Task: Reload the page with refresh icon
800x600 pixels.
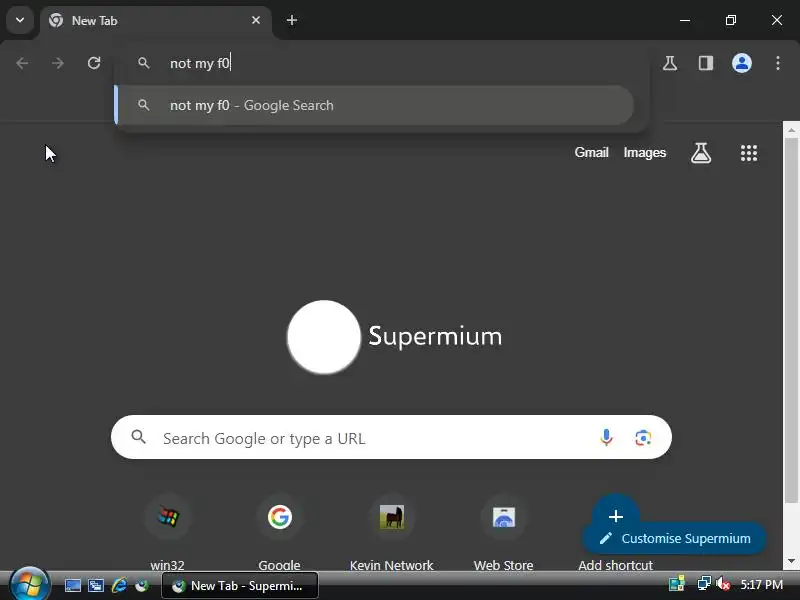Action: [94, 63]
